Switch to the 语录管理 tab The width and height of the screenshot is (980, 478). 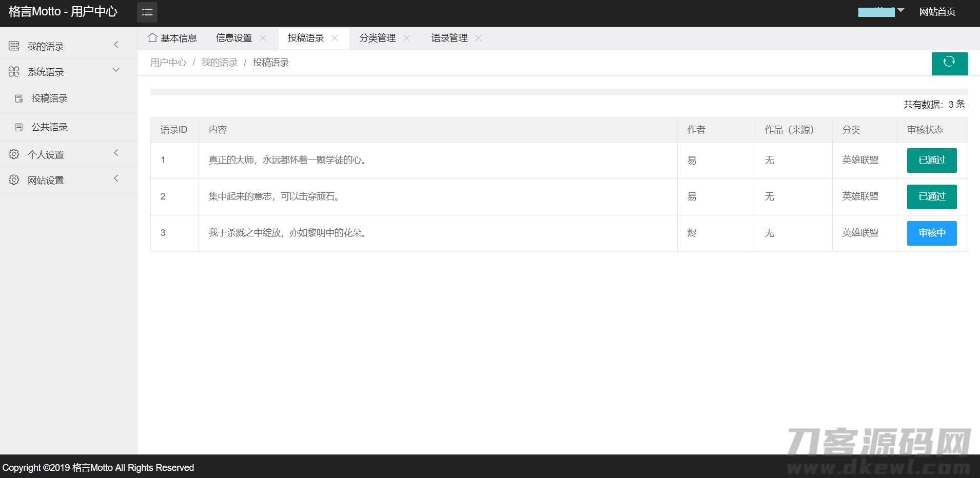tap(449, 38)
